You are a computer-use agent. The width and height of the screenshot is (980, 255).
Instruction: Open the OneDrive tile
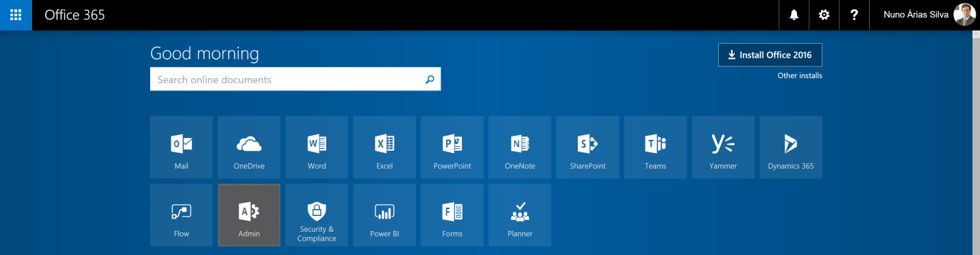coord(249,147)
